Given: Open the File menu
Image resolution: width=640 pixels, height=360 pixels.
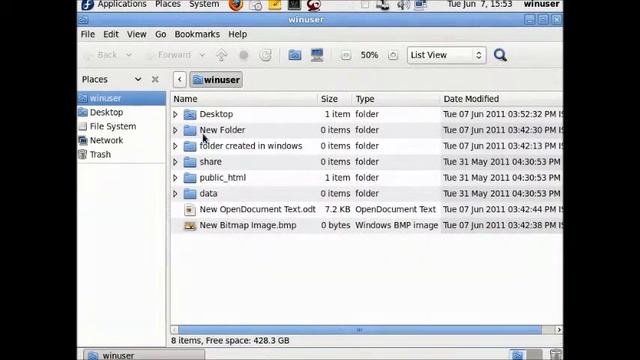Looking at the screenshot, I should pos(88,34).
